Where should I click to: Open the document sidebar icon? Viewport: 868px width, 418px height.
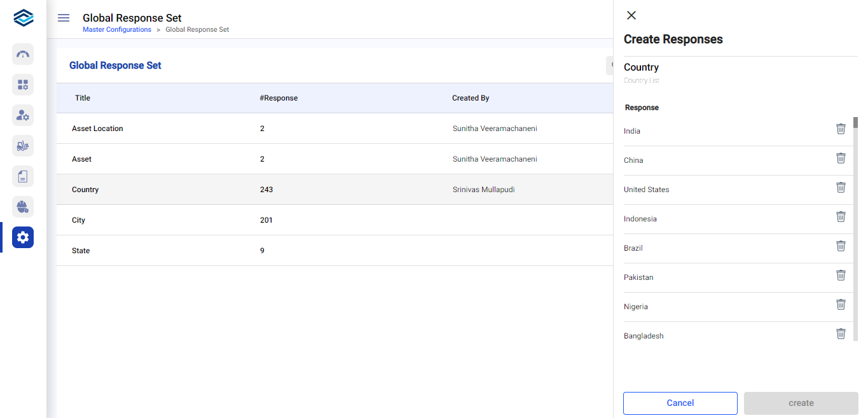pyautogui.click(x=23, y=176)
